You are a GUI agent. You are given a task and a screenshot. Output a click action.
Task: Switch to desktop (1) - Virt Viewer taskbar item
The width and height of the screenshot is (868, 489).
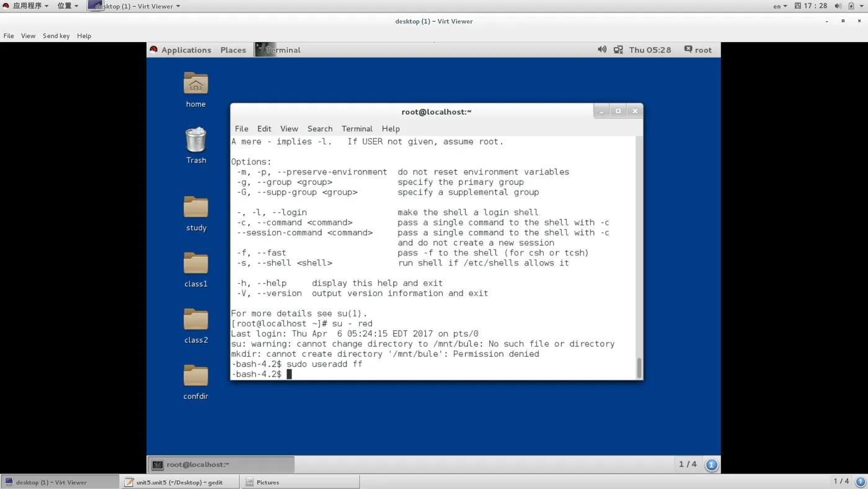point(60,482)
